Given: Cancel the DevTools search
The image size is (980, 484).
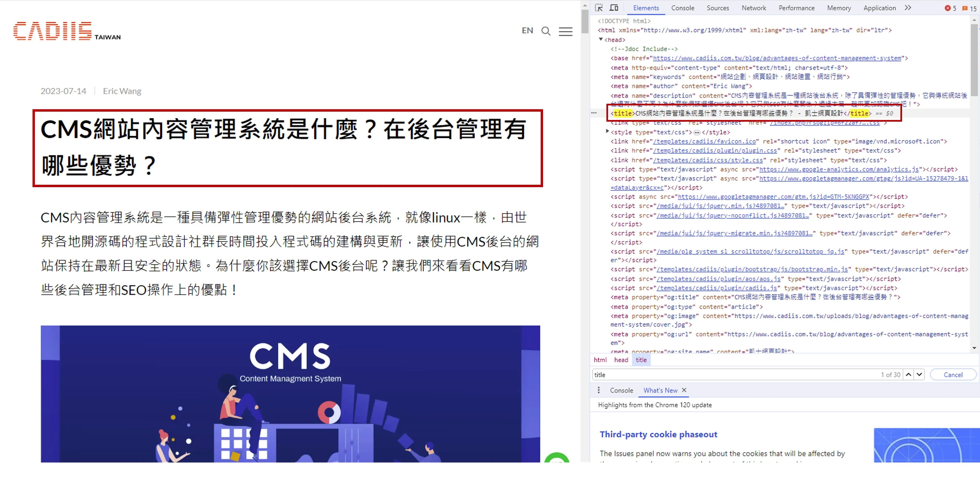Looking at the screenshot, I should click(953, 375).
